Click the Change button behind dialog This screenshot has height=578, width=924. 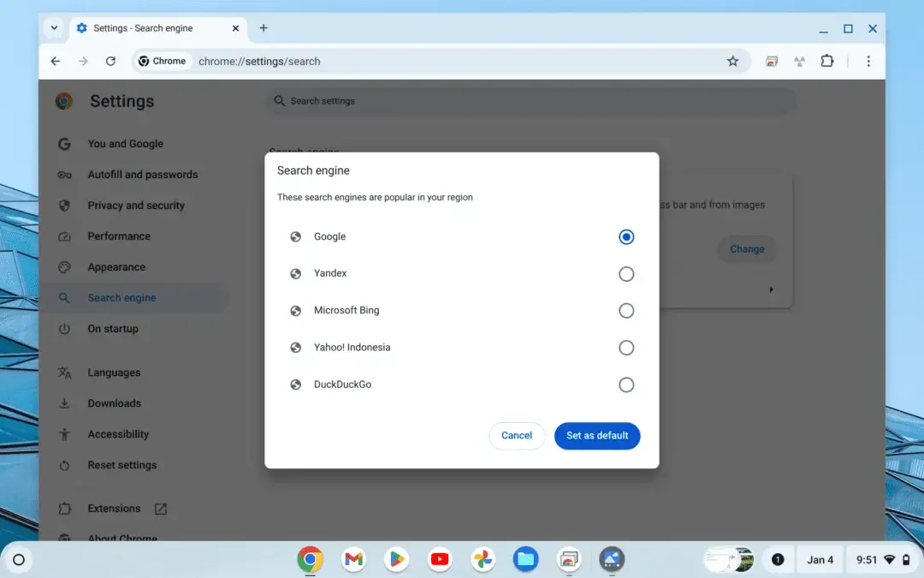click(747, 249)
